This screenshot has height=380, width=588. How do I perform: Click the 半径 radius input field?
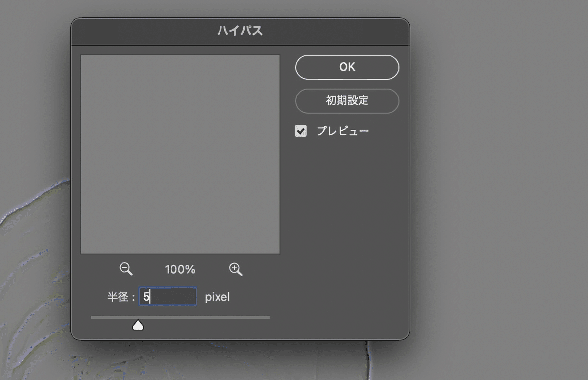168,297
